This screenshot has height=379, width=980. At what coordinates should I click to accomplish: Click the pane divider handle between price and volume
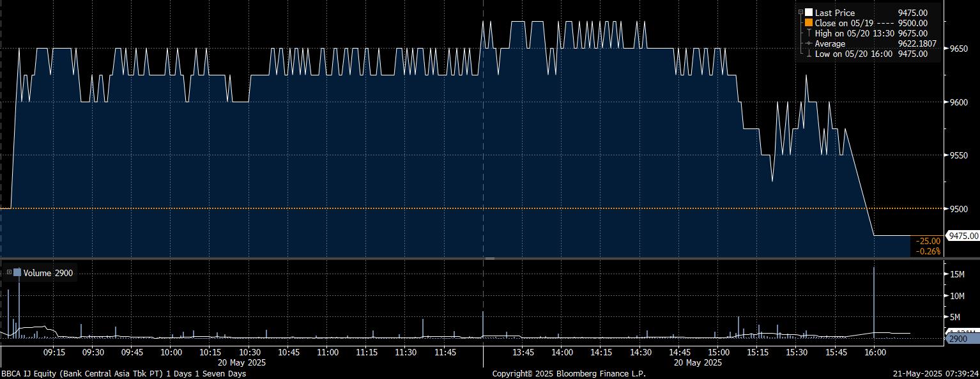[x=490, y=258]
